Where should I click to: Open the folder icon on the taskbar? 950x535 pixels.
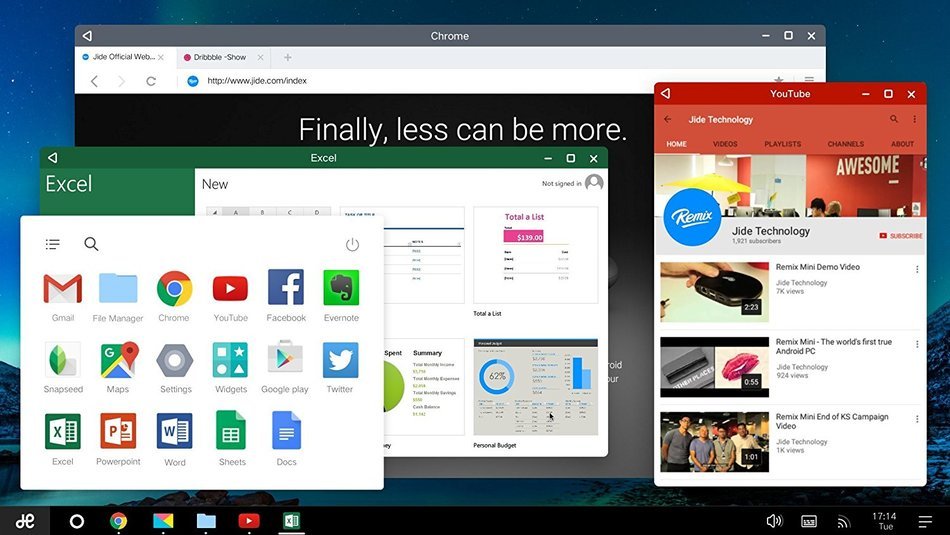click(x=206, y=520)
